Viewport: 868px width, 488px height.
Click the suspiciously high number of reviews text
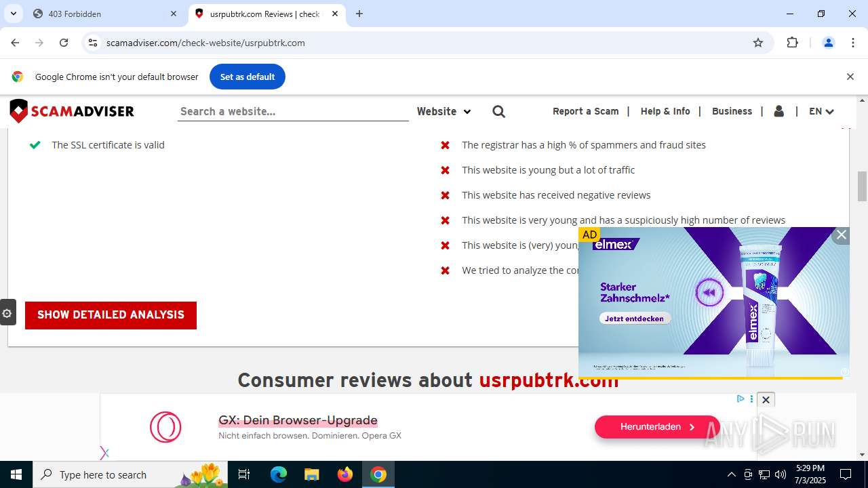[624, 220]
